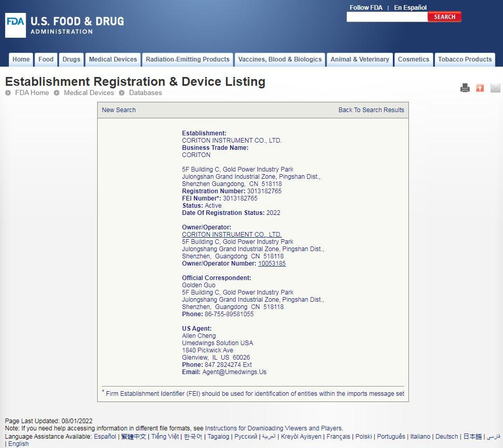The image size is (503, 448).
Task: Open the Animal & Veterinary tab
Action: (360, 59)
